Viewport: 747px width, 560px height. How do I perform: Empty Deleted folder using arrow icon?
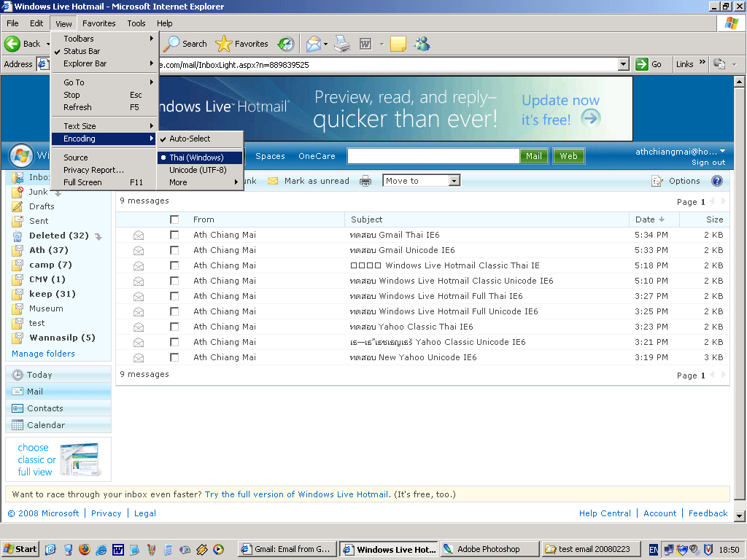point(98,236)
